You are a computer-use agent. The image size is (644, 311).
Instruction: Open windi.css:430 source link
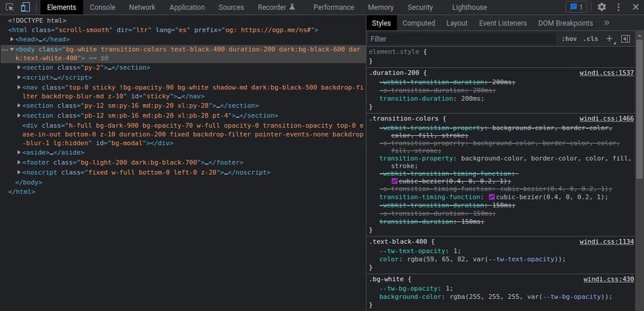(608, 279)
